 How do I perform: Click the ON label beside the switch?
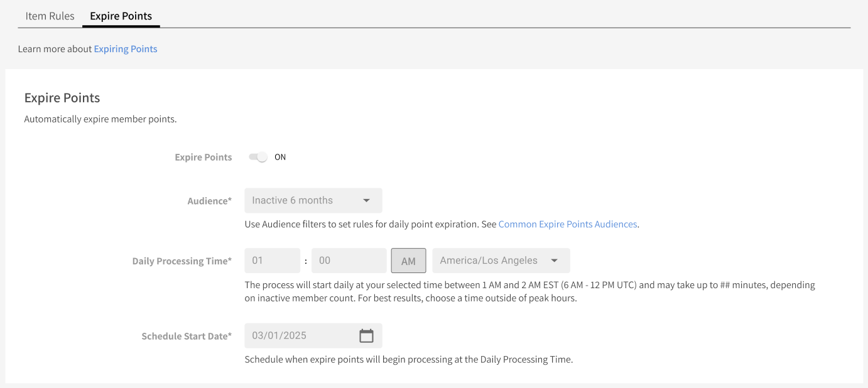click(280, 157)
